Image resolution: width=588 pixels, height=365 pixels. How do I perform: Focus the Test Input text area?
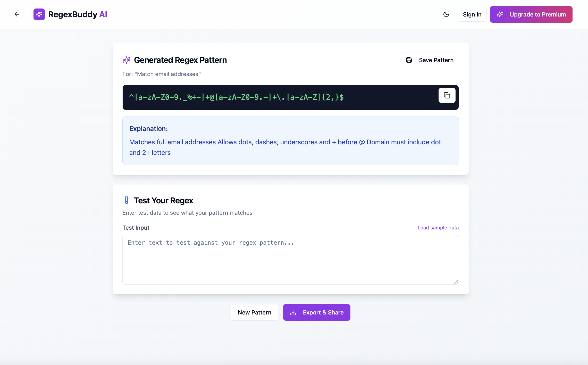click(290, 260)
